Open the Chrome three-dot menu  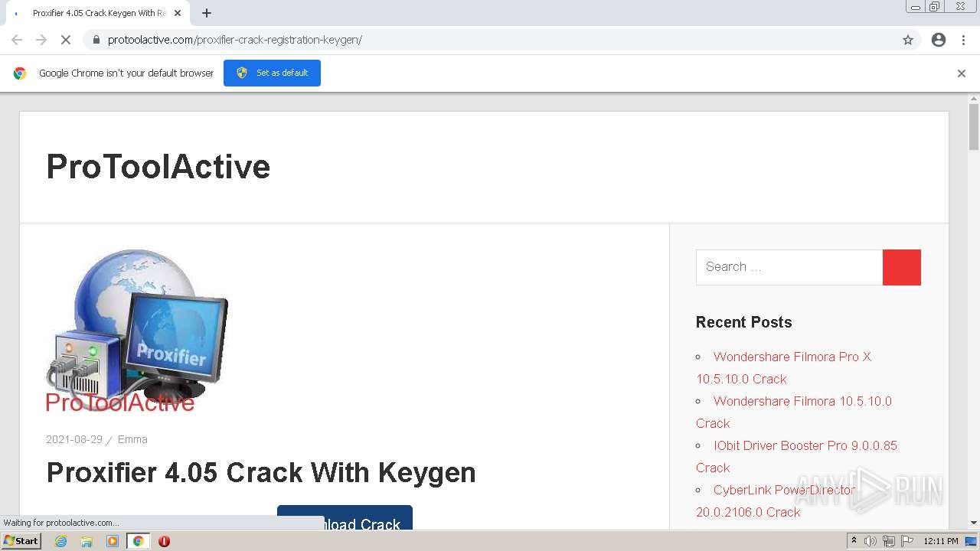click(x=964, y=40)
